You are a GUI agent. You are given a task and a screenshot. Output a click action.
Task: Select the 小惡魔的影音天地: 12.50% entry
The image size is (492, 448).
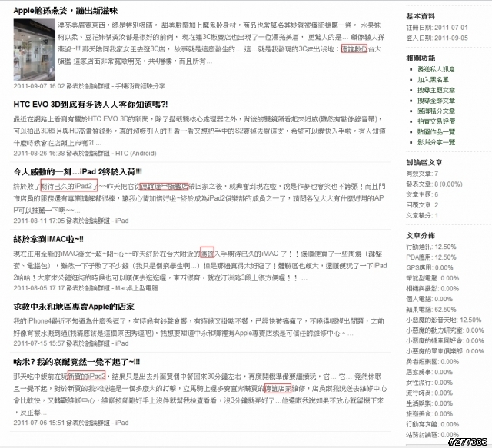pyautogui.click(x=444, y=320)
